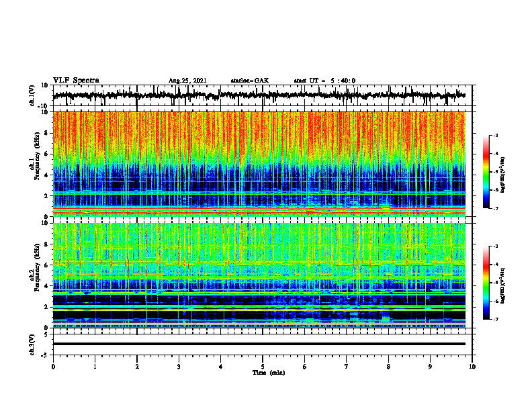Image resolution: width=532 pixels, height=411 pixels.
Task: Click the 6 kHz tick of ch.2 spectrogram
Action: pos(47,265)
